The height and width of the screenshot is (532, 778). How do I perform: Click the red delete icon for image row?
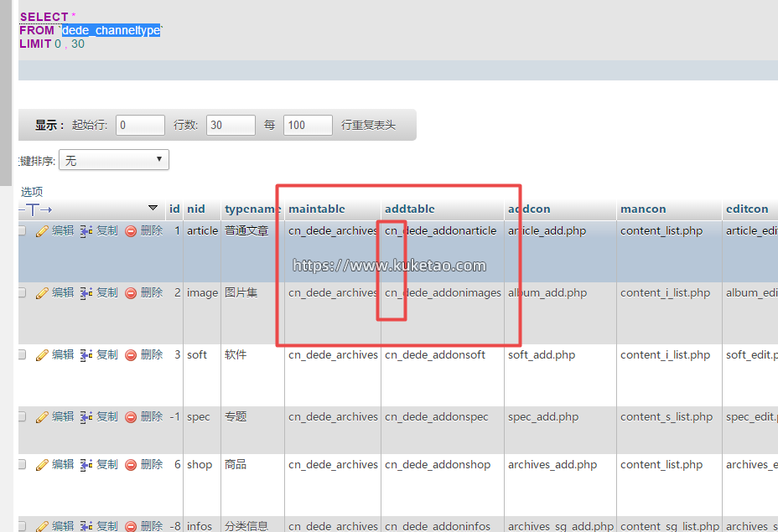pos(131,293)
